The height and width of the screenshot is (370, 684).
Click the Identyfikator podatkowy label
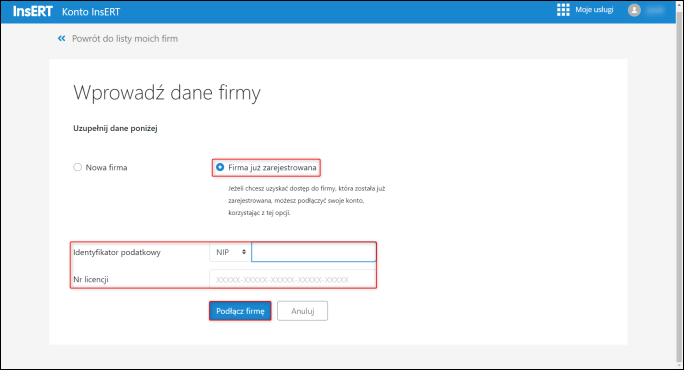tap(117, 252)
